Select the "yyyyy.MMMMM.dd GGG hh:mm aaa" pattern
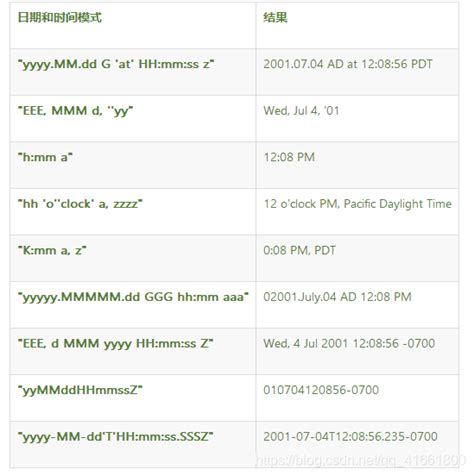474x476 pixels. pyautogui.click(x=133, y=297)
